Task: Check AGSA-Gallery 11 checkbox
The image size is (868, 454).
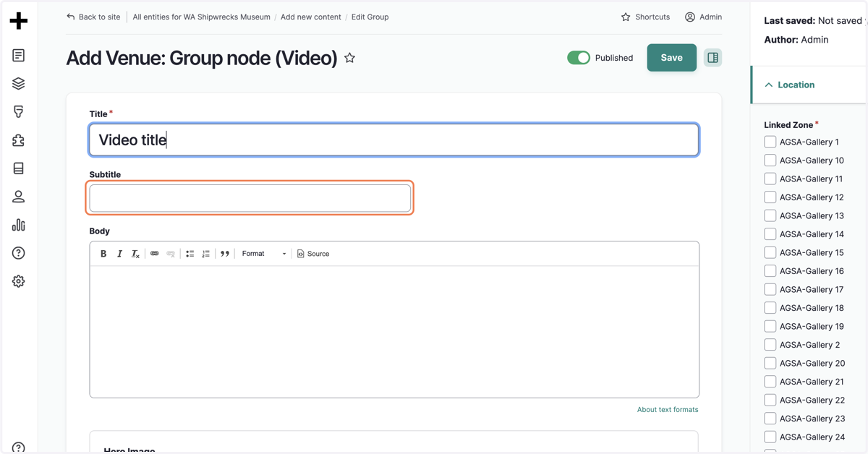Action: [770, 179]
